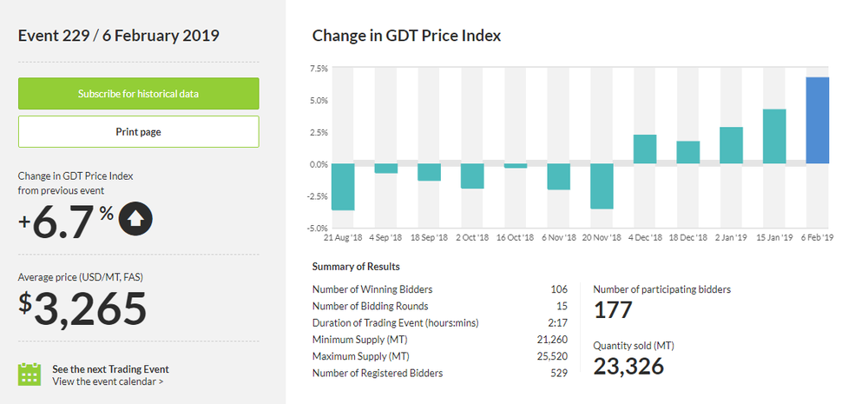Click the black up-arrow circle icon
Screen dimensions: 868x404
[135, 218]
